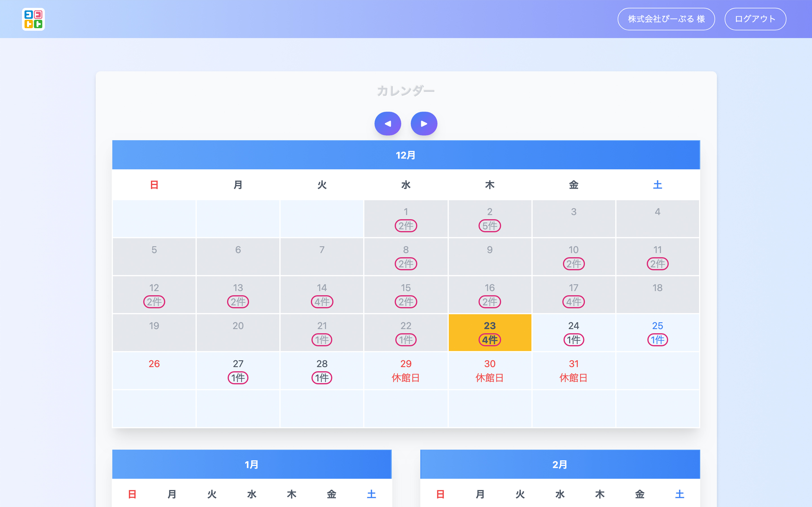The height and width of the screenshot is (507, 812).
Task: Click the 株式会社ぴーぷる 様 account button
Action: click(666, 19)
